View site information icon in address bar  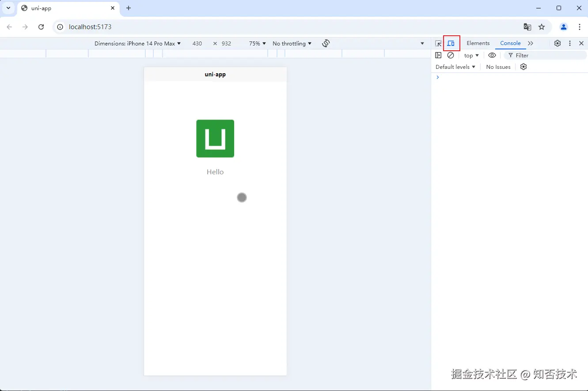(60, 27)
